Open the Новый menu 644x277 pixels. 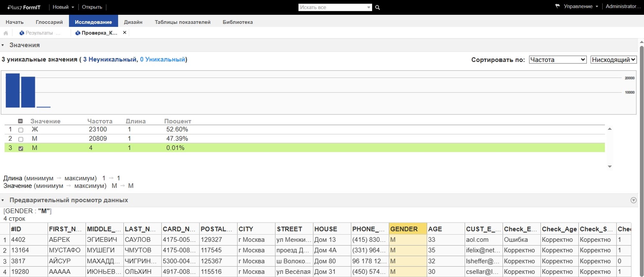63,7
